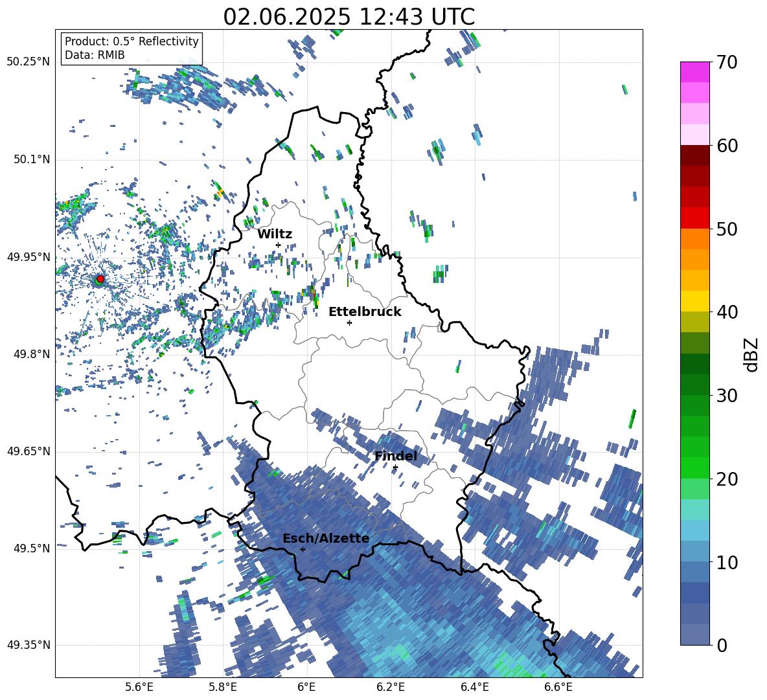Click the 6.6°E longitude label
The width and height of the screenshot is (767, 700).
point(558,687)
